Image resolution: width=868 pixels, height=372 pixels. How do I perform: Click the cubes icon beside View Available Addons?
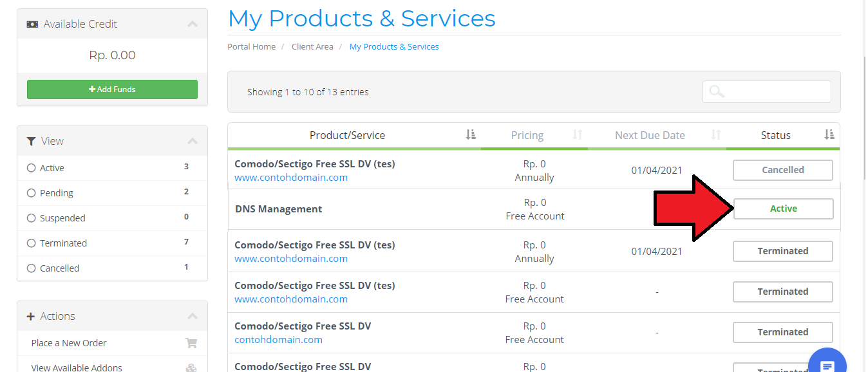(x=191, y=368)
